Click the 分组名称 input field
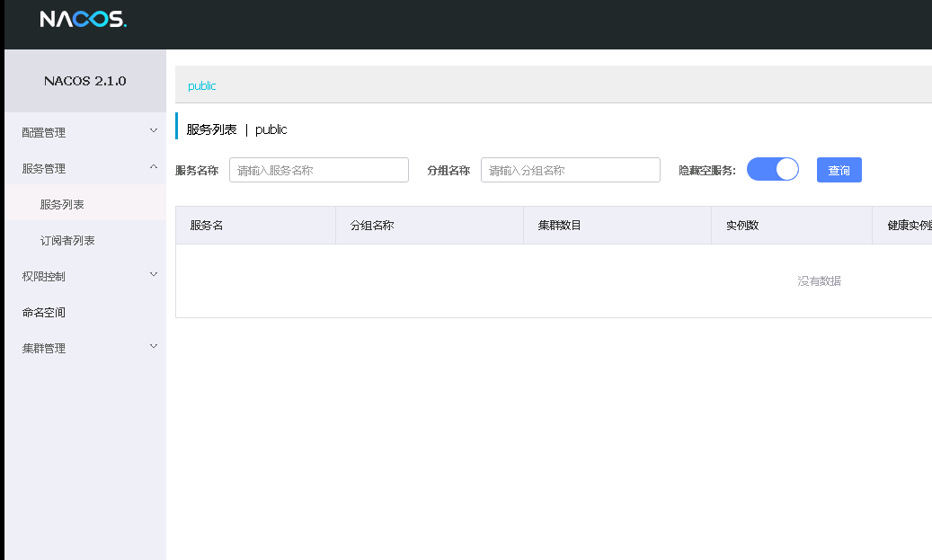Image resolution: width=932 pixels, height=560 pixels. click(571, 170)
